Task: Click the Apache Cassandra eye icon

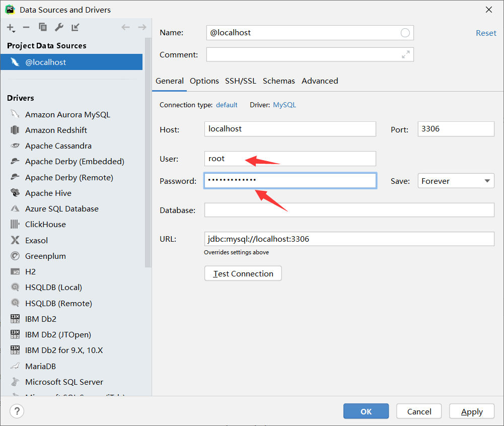Action: [15, 146]
